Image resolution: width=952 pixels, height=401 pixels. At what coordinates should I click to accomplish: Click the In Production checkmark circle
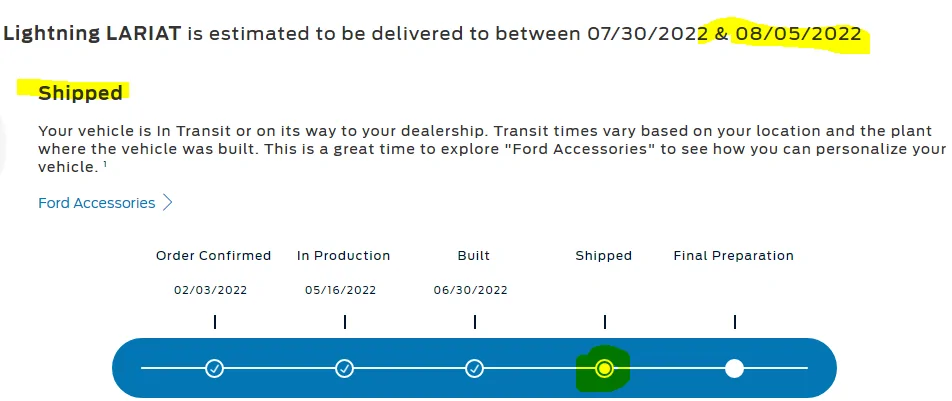(344, 368)
